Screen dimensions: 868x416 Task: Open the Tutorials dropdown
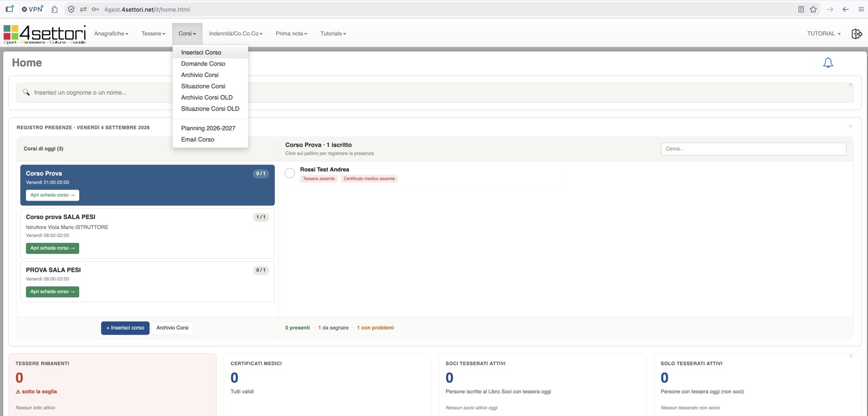tap(333, 34)
